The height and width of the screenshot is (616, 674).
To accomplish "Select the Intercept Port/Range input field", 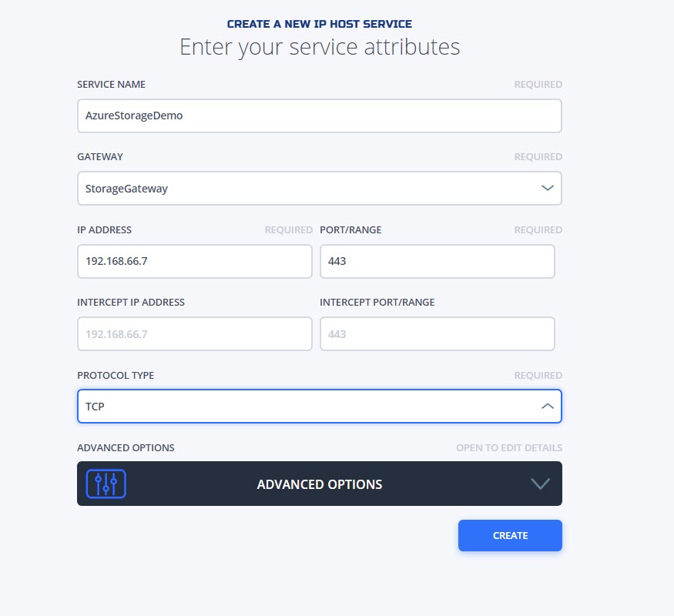I will [438, 333].
